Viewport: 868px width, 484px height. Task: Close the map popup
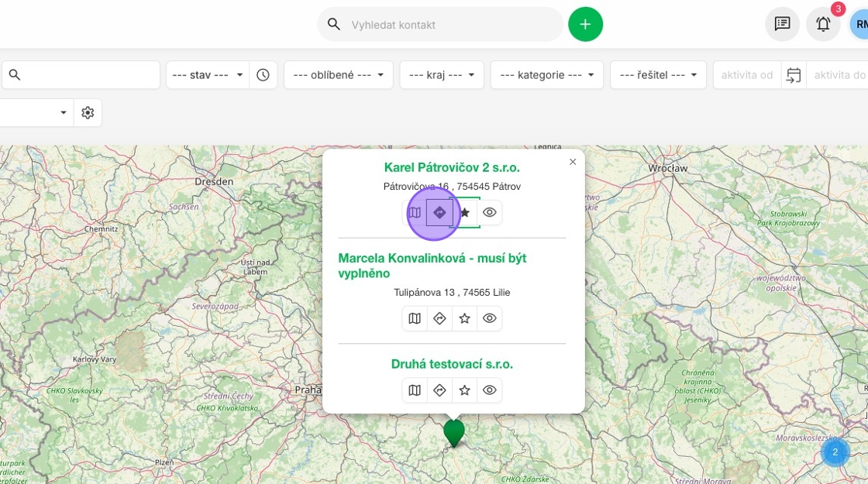[573, 162]
